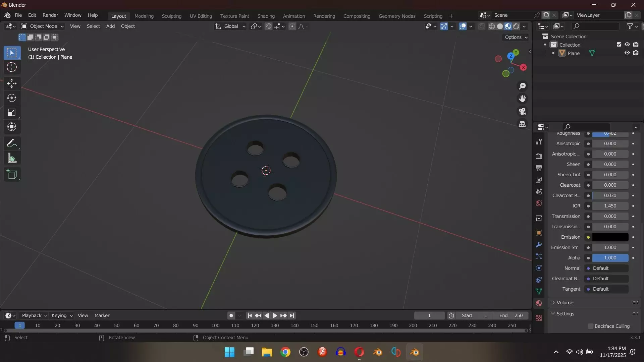The image size is (644, 362).
Task: Click the Alpha slider value
Action: tap(610, 258)
